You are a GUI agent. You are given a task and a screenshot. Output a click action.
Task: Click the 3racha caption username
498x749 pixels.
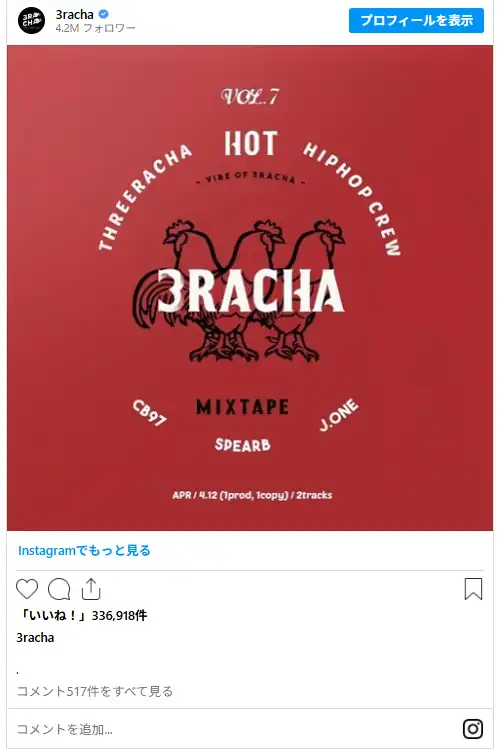[x=35, y=638]
